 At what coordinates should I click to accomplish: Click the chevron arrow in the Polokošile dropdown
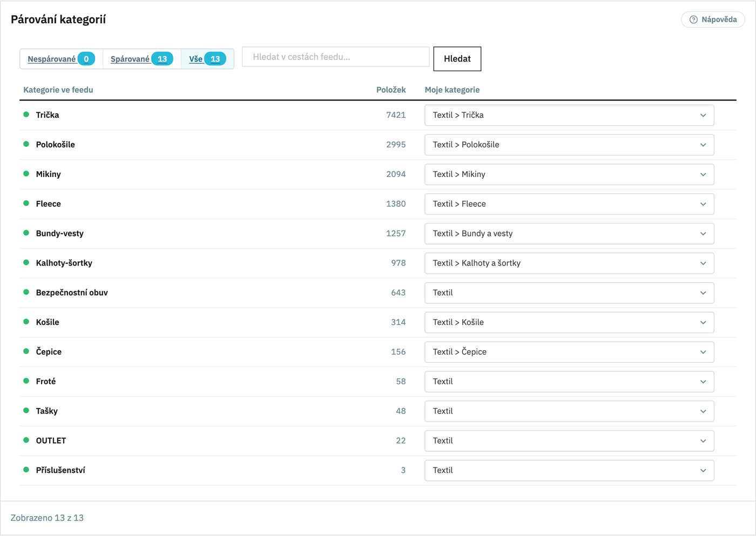coord(703,145)
